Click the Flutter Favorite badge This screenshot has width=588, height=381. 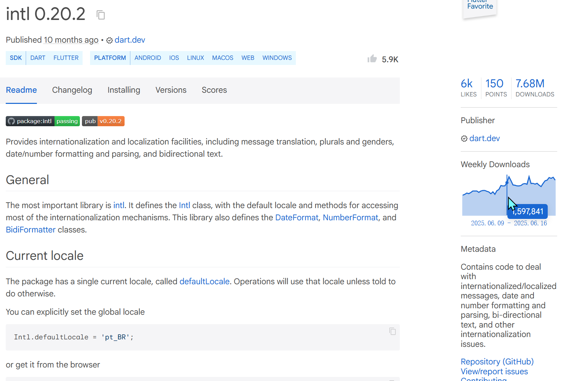(480, 7)
